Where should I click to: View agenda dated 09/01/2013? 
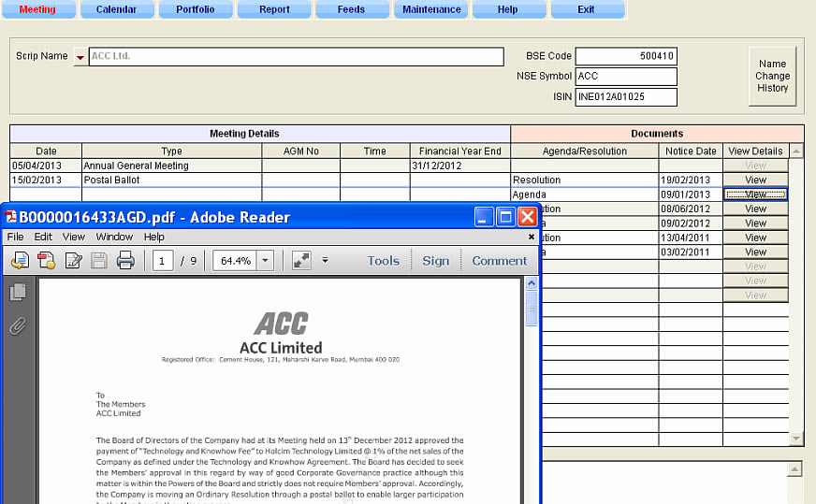point(755,194)
